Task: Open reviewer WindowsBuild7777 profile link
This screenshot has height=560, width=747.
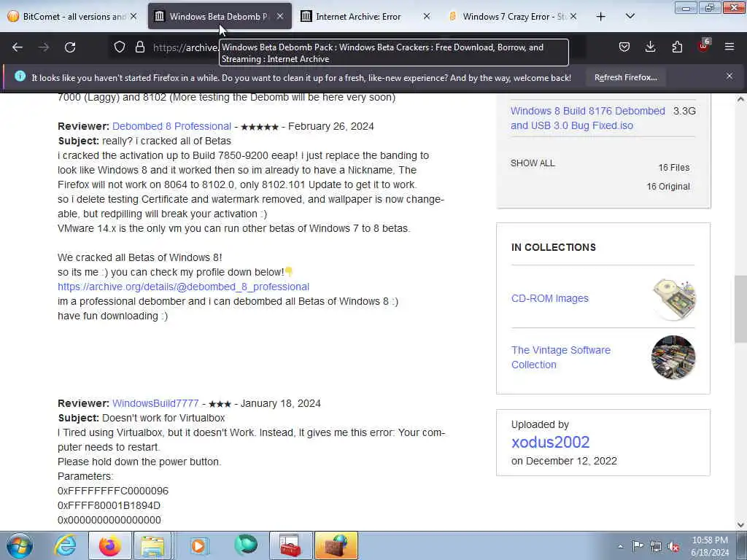Action: click(x=155, y=403)
